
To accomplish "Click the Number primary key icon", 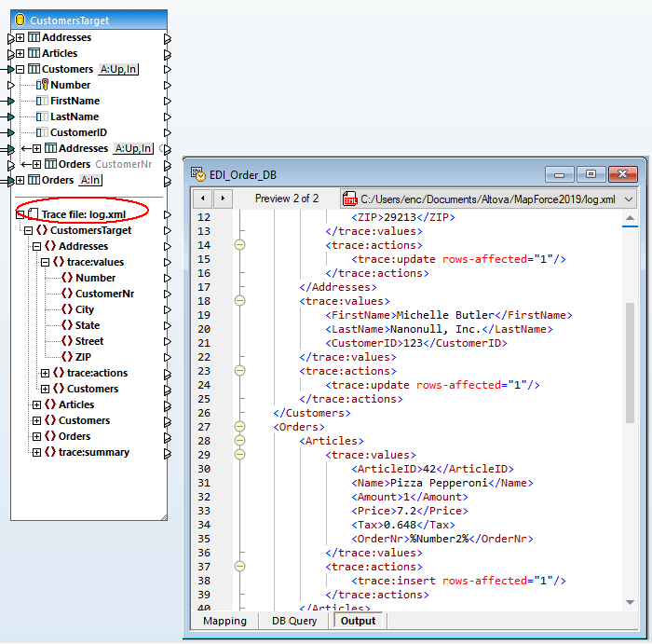I will coord(42,85).
